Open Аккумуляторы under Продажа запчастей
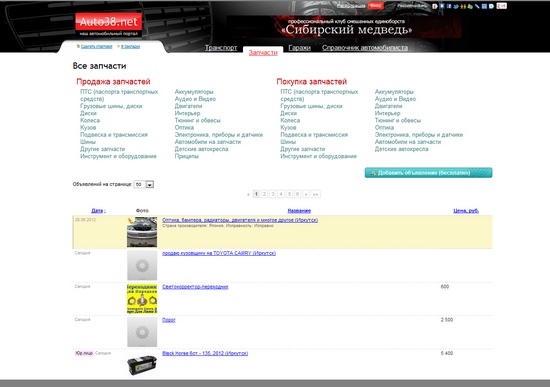This screenshot has width=550, height=387. point(194,92)
